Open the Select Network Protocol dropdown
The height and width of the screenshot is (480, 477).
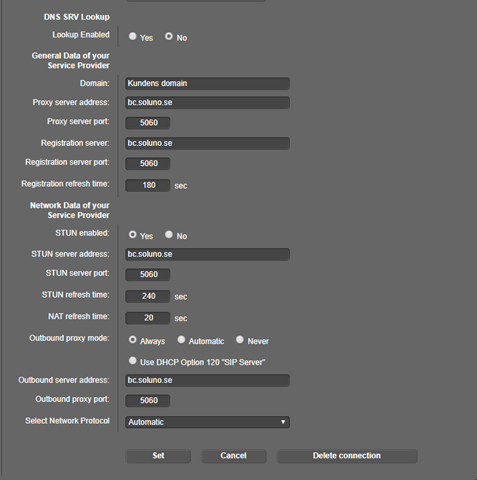tap(207, 422)
